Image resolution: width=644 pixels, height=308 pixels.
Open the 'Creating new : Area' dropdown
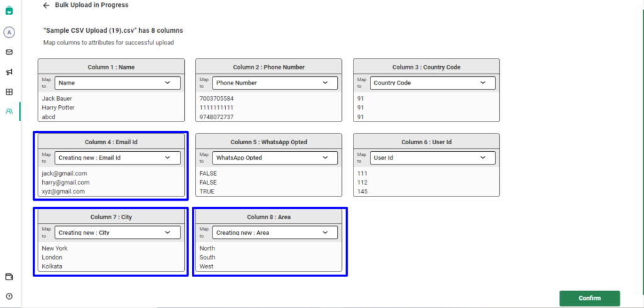pos(275,232)
